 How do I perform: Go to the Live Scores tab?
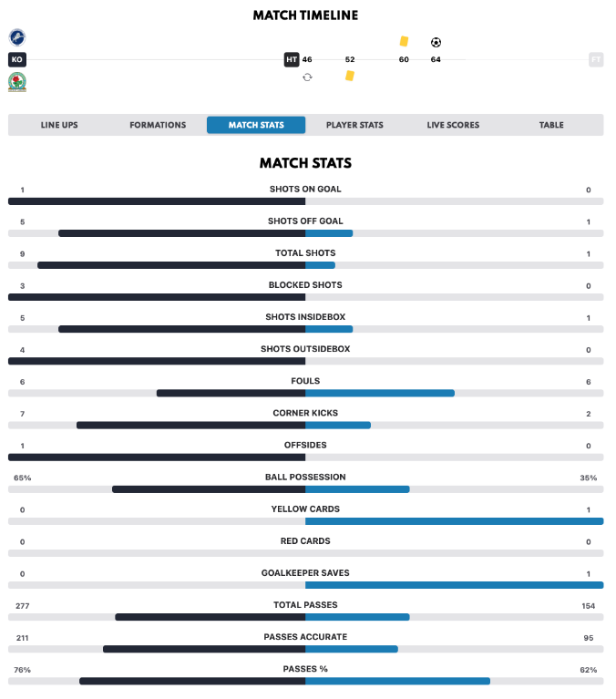453,125
